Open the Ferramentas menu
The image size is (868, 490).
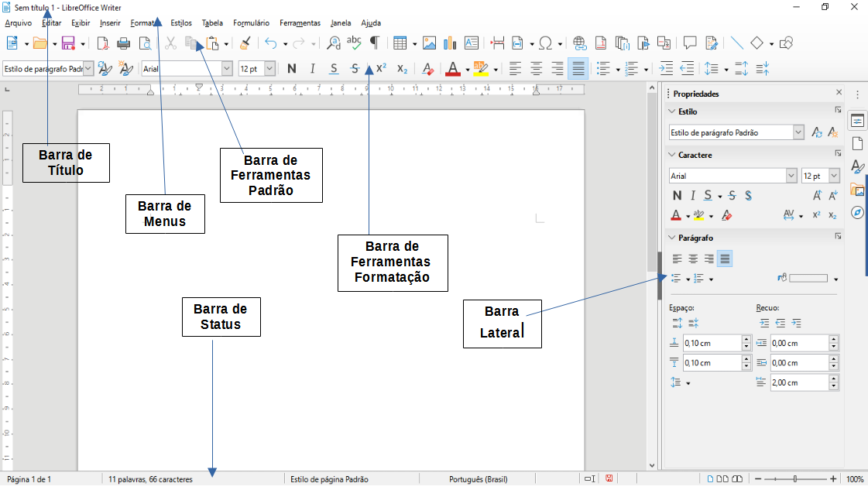point(300,22)
